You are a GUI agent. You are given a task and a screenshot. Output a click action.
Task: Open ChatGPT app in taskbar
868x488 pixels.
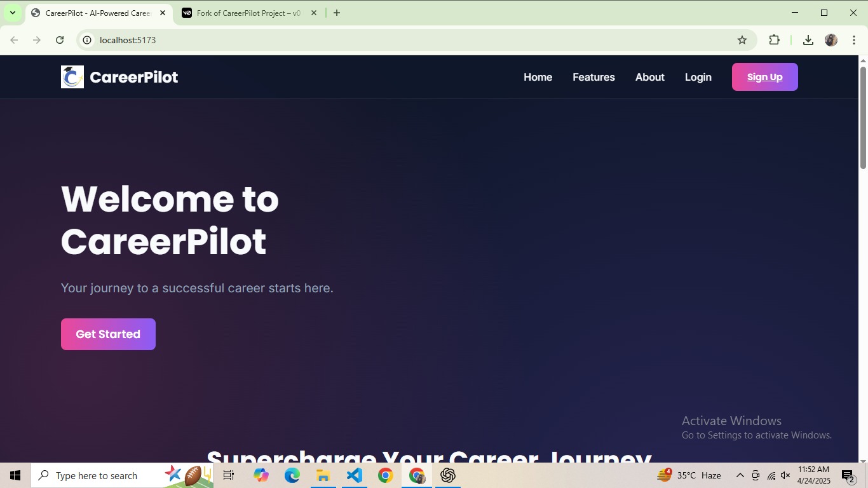pyautogui.click(x=448, y=475)
